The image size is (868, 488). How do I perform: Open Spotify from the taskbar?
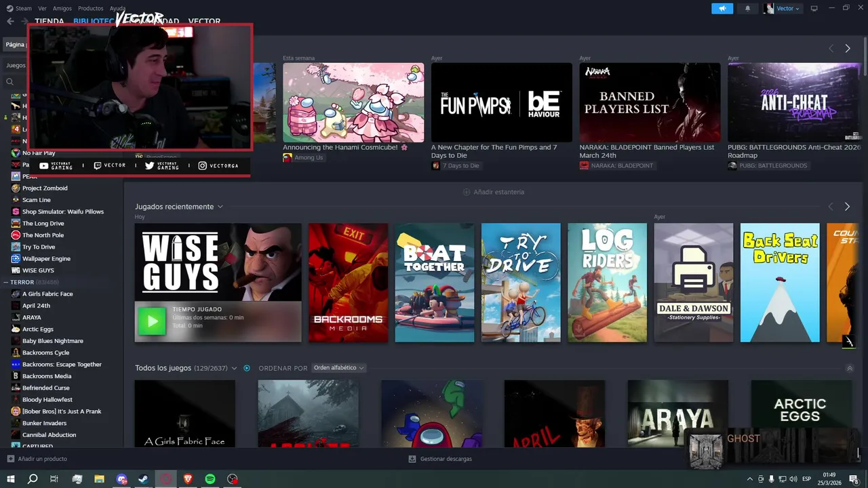coord(210,479)
